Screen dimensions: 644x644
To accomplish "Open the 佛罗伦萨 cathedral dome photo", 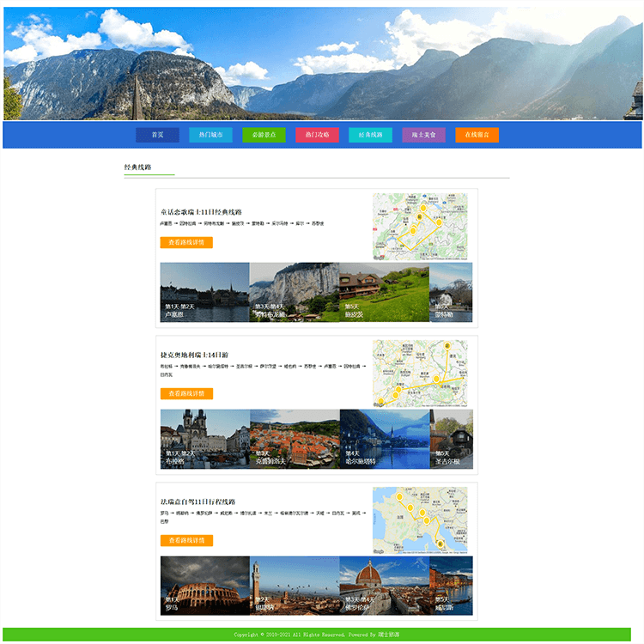I will pos(385,586).
